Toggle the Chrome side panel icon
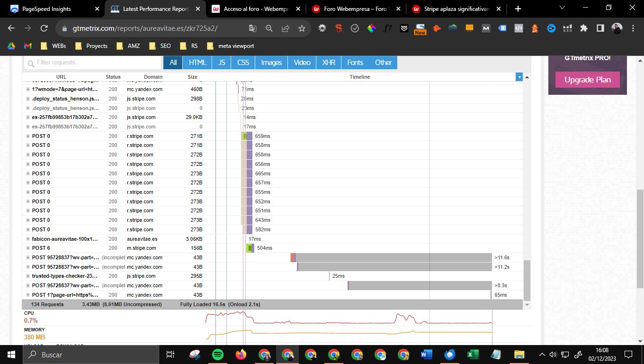644x364 pixels. point(600,28)
